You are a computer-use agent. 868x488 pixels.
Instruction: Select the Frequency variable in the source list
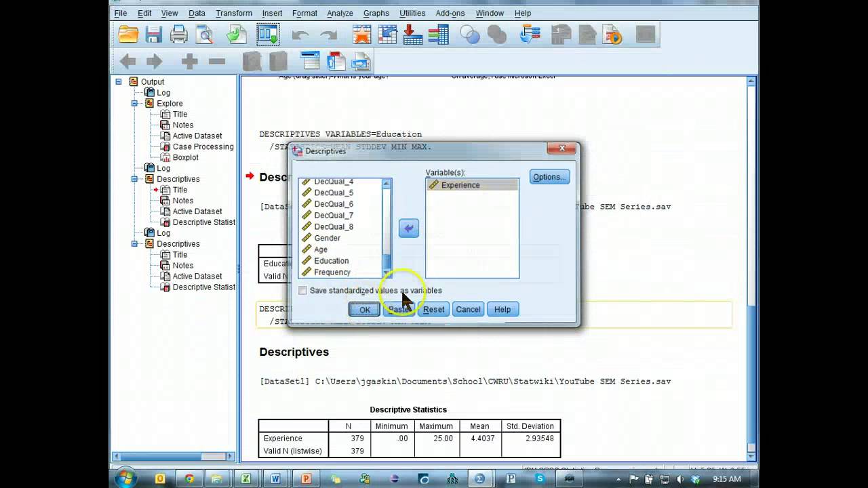[x=332, y=272]
